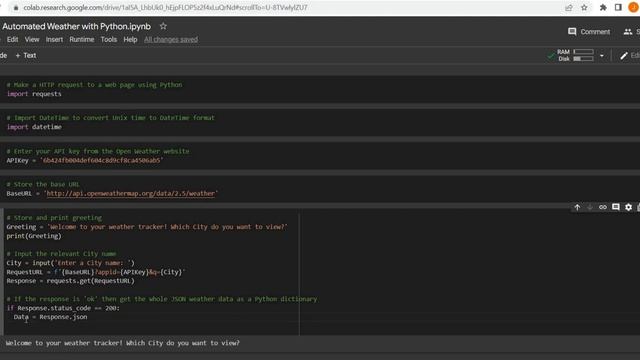Image resolution: width=640 pixels, height=360 pixels.
Task: Toggle the browser side panel icon
Action: point(618,8)
